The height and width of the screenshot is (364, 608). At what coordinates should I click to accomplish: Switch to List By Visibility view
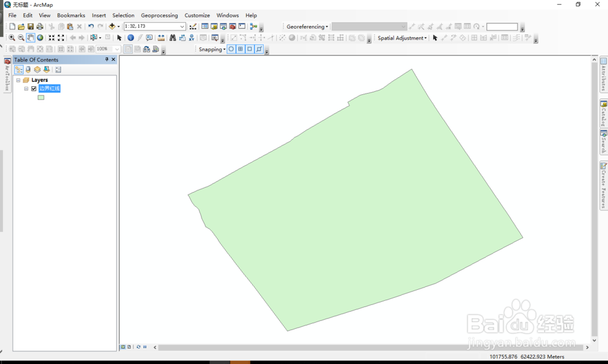[37, 70]
